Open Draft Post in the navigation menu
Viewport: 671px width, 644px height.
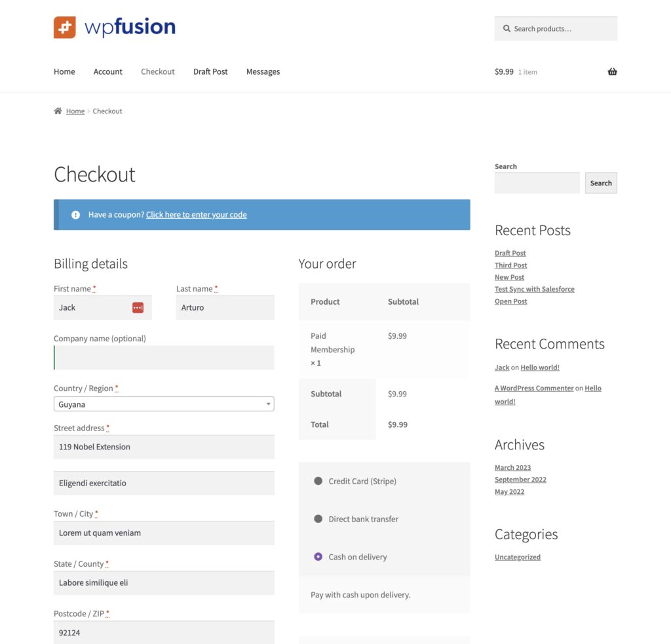[210, 71]
